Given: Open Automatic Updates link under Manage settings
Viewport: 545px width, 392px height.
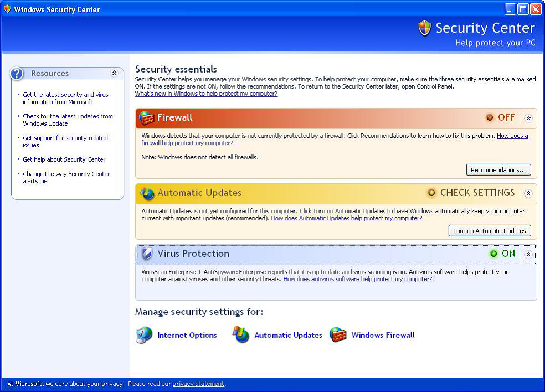Looking at the screenshot, I should (x=288, y=336).
